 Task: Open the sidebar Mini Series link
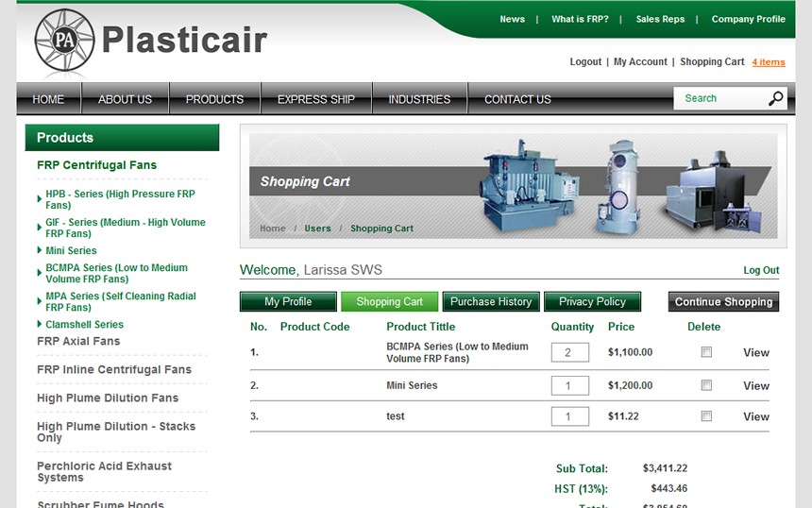tap(71, 250)
